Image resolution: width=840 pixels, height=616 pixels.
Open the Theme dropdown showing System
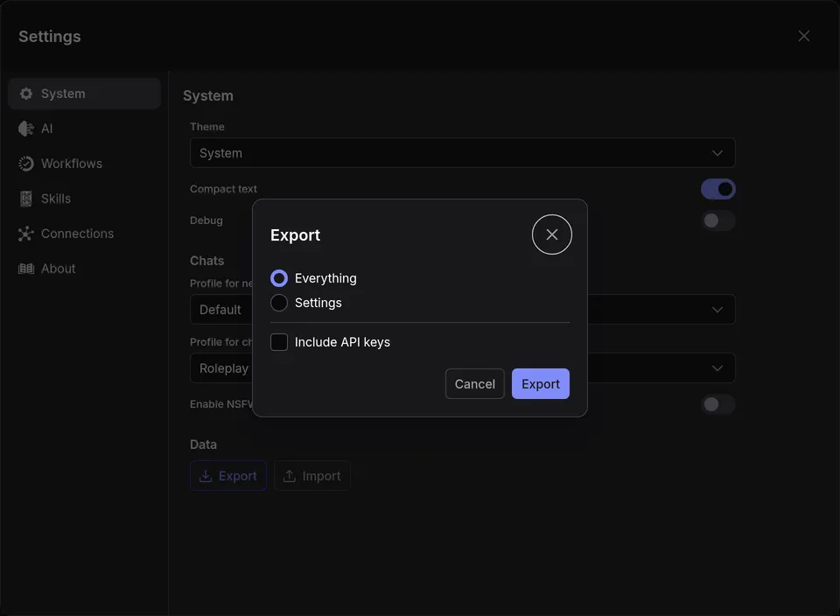click(462, 153)
